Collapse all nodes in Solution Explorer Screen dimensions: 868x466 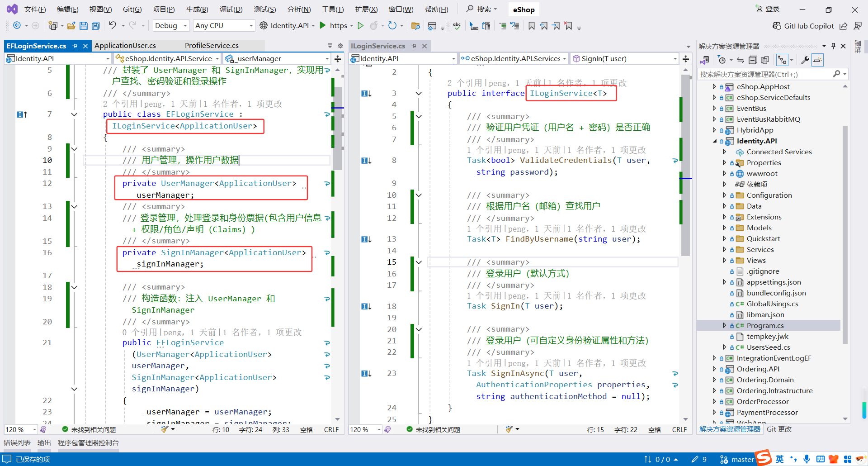(x=753, y=60)
